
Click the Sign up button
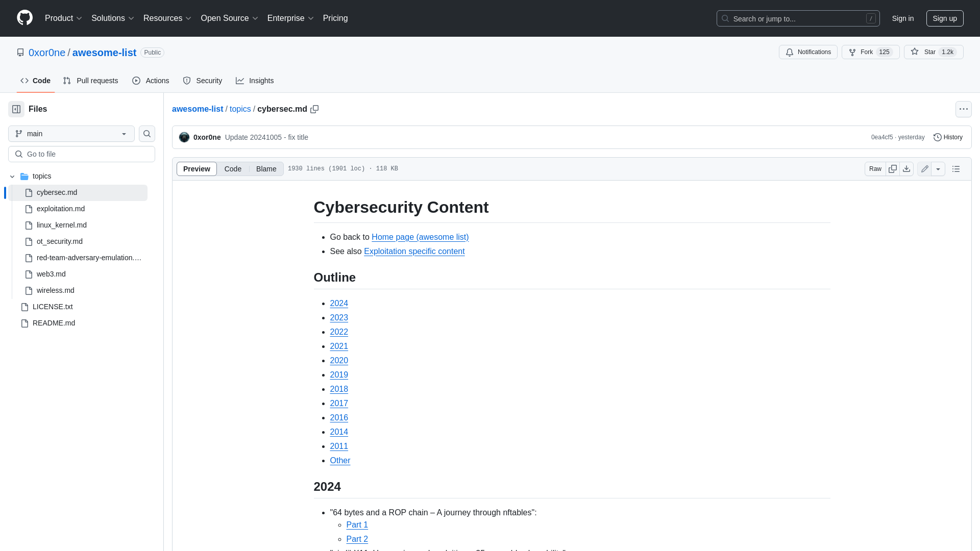coord(945,18)
